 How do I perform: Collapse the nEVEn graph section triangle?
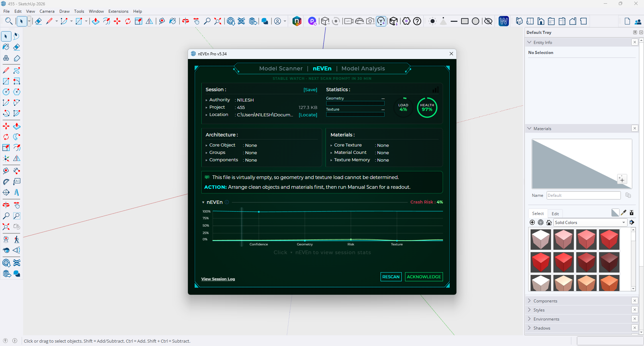point(203,202)
